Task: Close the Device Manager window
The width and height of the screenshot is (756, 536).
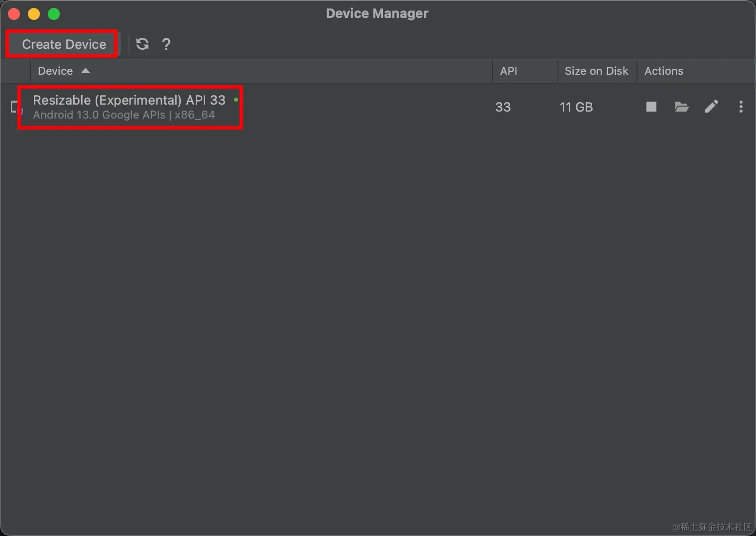Action: tap(14, 14)
